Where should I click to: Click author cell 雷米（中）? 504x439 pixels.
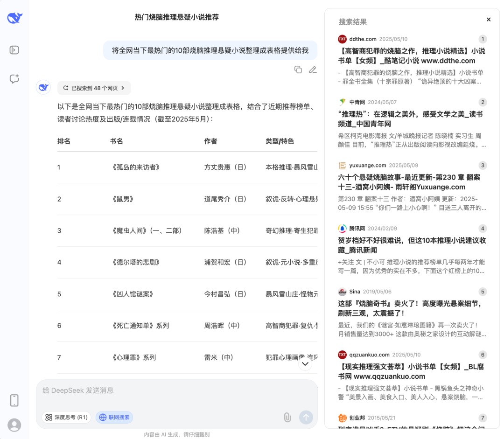(x=219, y=357)
